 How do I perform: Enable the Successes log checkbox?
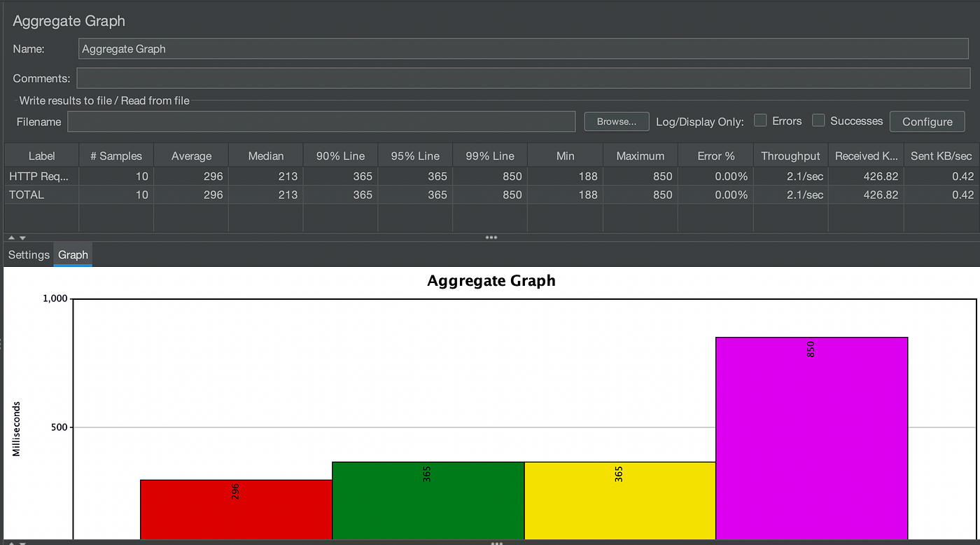[x=818, y=120]
